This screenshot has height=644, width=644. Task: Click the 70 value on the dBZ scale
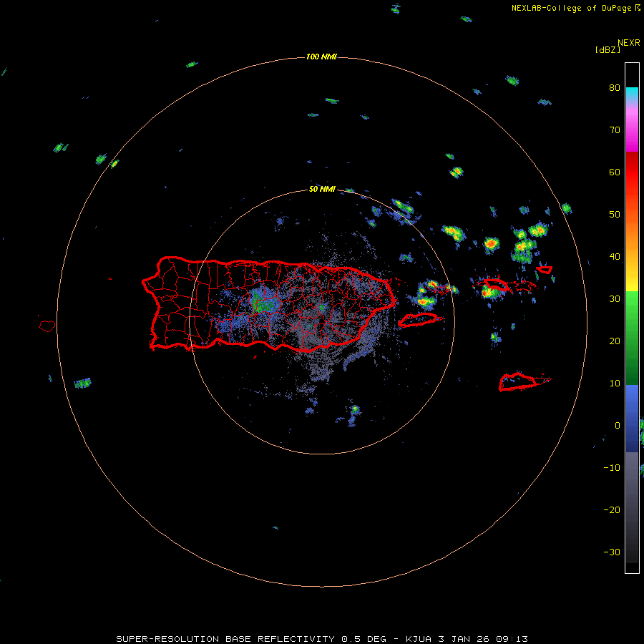pos(615,130)
